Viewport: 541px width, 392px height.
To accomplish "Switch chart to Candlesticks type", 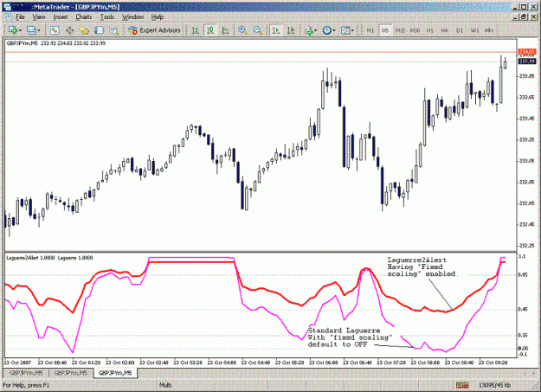I will (x=210, y=30).
